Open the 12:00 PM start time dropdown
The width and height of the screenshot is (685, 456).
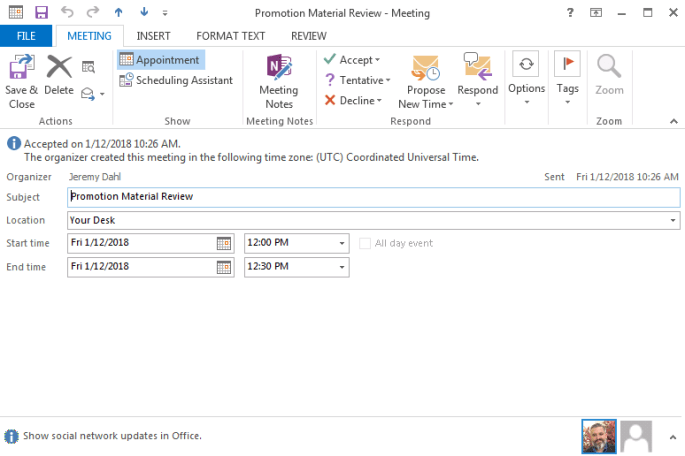[x=342, y=243]
